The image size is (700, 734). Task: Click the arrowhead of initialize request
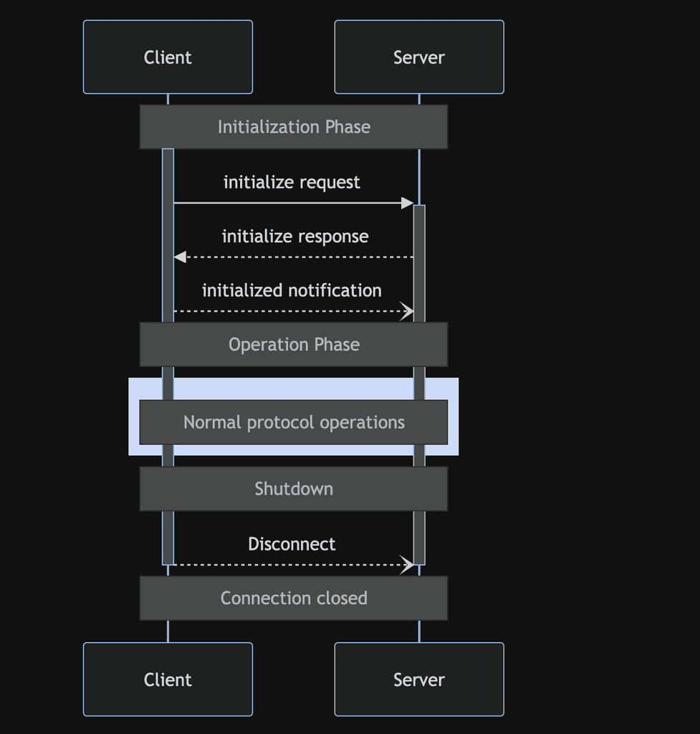408,203
